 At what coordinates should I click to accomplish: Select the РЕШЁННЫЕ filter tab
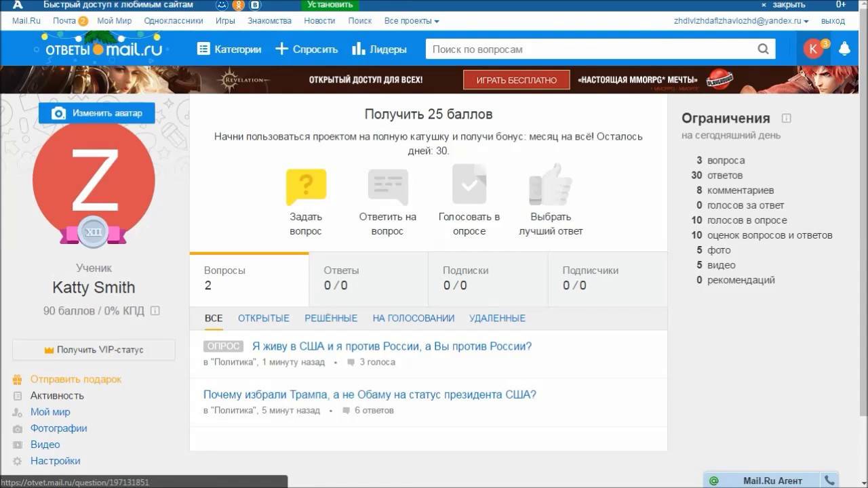[x=331, y=318]
